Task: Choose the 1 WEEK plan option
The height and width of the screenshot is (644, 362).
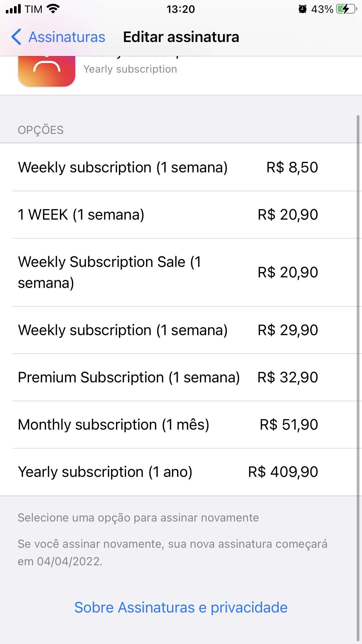Action: [x=168, y=215]
